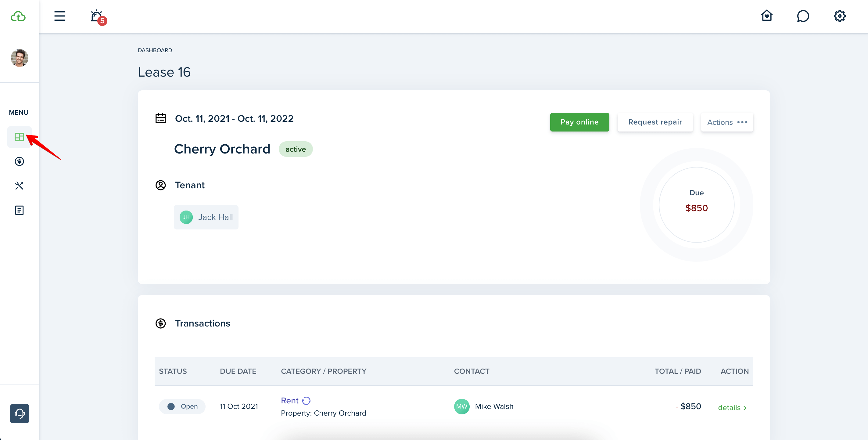Click Property: Cherry Orchard text
868x440 pixels.
tap(324, 413)
